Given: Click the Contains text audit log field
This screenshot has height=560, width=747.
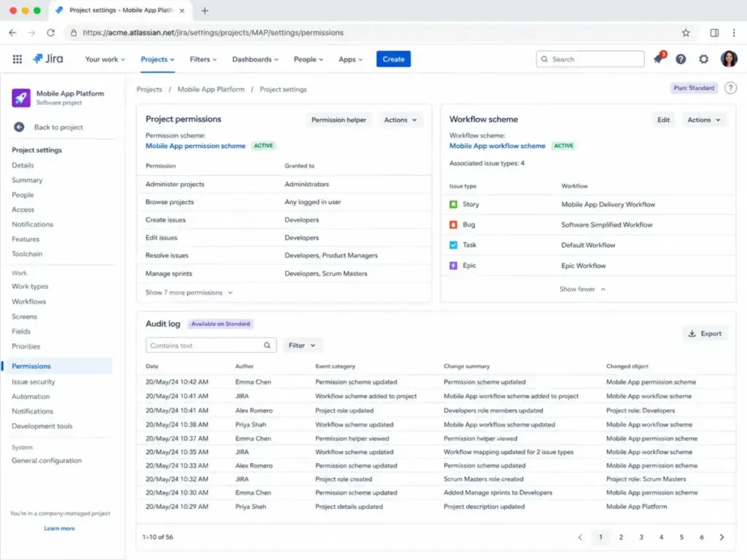Looking at the screenshot, I should (211, 345).
